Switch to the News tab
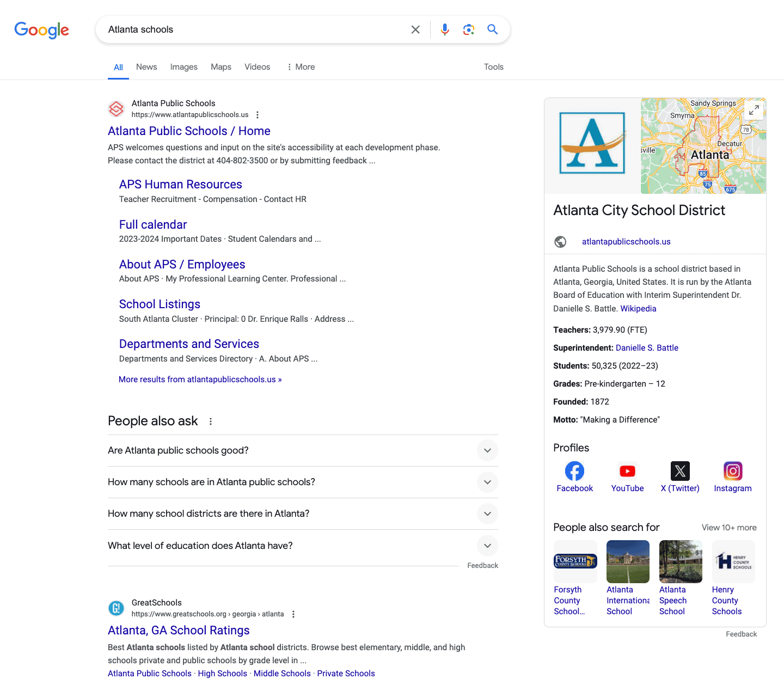Viewport: 784px width, 697px height. 146,67
